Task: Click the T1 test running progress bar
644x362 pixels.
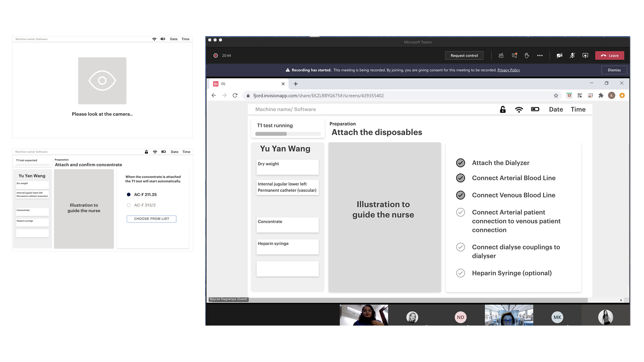Action: [288, 134]
